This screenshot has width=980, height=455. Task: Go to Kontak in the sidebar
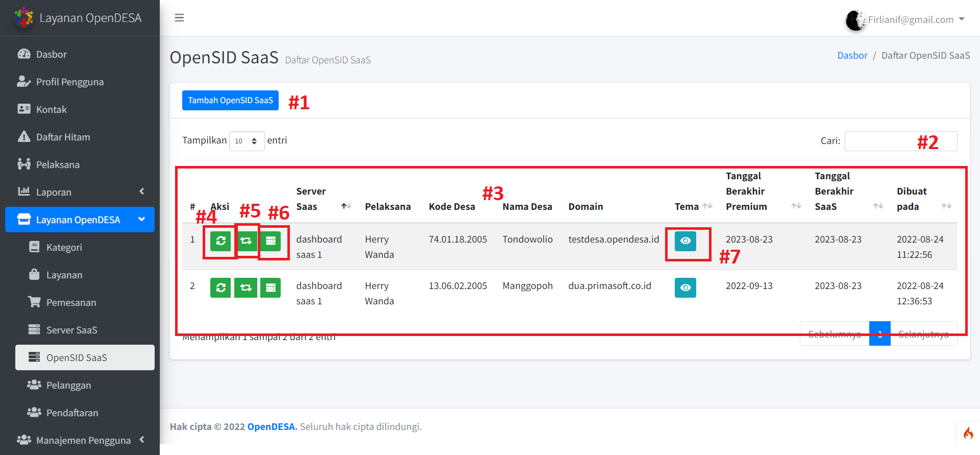pyautogui.click(x=80, y=109)
